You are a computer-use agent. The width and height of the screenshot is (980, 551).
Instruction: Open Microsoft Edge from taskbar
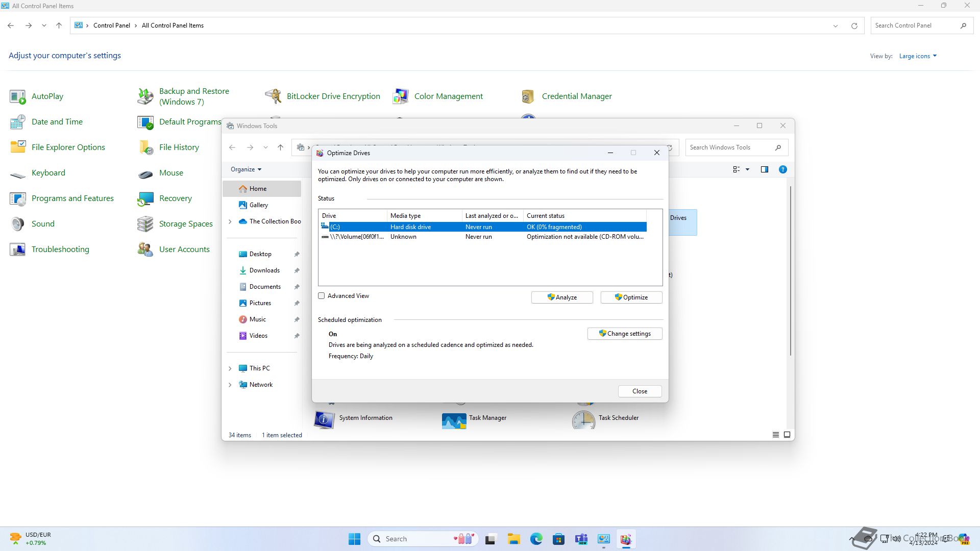click(x=536, y=539)
